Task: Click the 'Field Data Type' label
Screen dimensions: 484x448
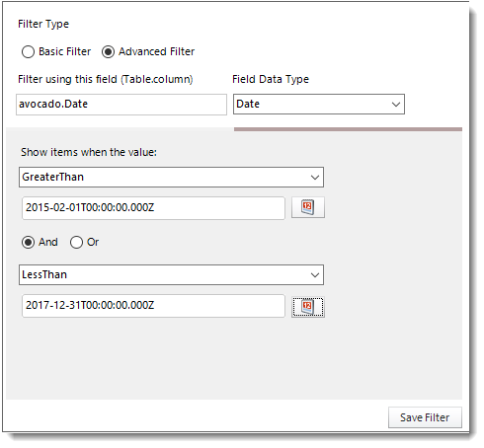Action: [x=271, y=79]
